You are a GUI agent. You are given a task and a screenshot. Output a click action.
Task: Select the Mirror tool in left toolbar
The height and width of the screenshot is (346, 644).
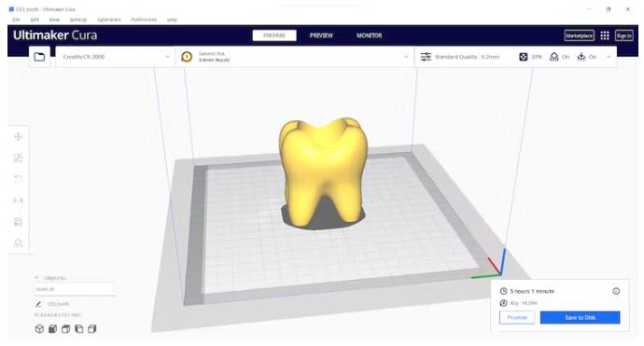18,201
